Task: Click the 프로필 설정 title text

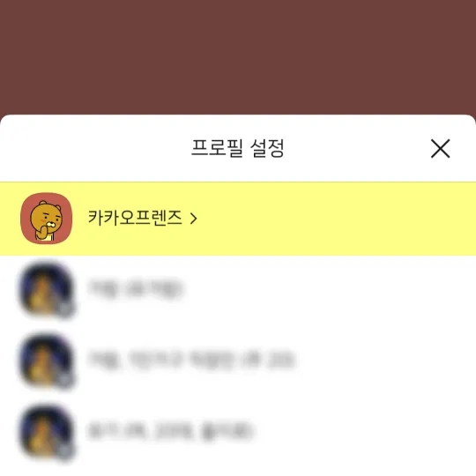Action: (238, 148)
